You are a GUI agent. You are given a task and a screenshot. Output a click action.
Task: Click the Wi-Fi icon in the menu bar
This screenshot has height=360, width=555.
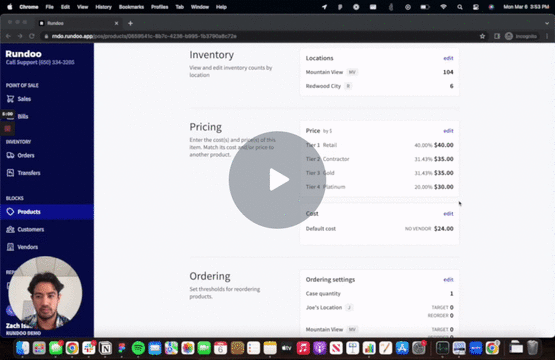[x=443, y=7]
